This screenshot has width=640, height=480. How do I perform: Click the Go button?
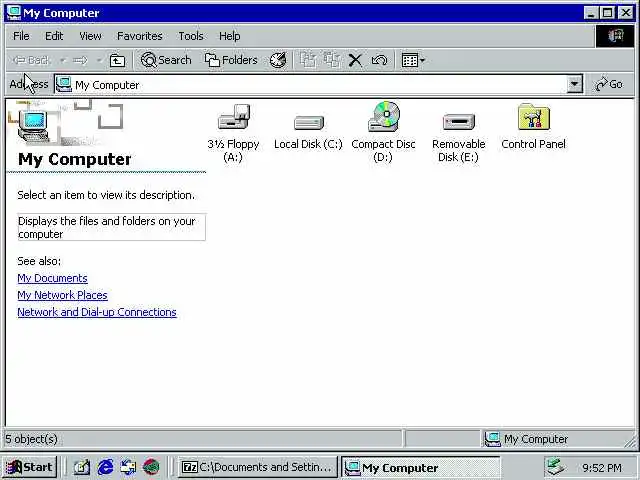(x=609, y=84)
